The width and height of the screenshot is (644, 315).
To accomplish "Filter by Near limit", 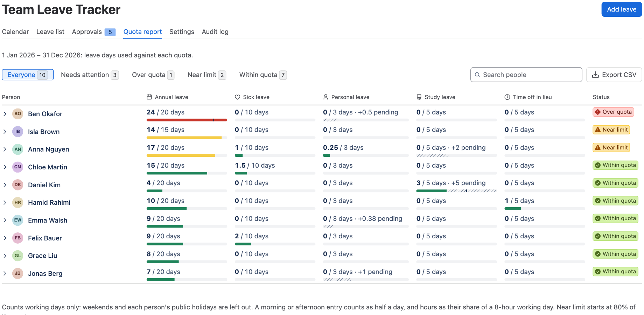I will coord(206,75).
